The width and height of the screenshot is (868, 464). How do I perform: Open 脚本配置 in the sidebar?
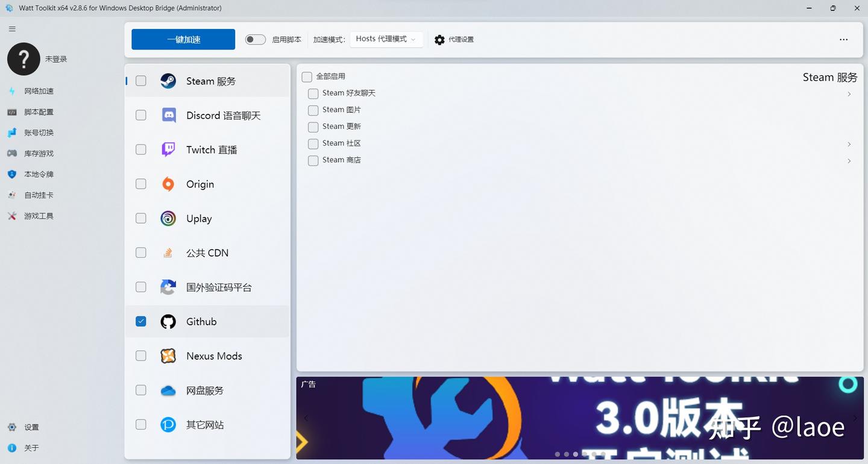39,111
